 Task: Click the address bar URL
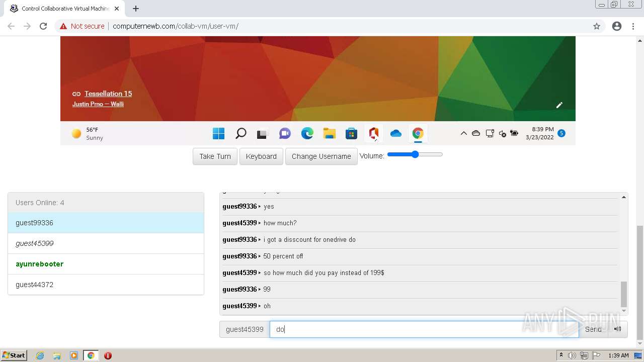176,26
